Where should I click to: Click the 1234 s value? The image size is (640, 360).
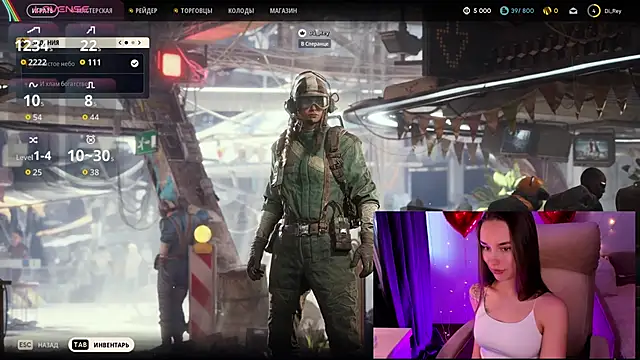tap(34, 47)
